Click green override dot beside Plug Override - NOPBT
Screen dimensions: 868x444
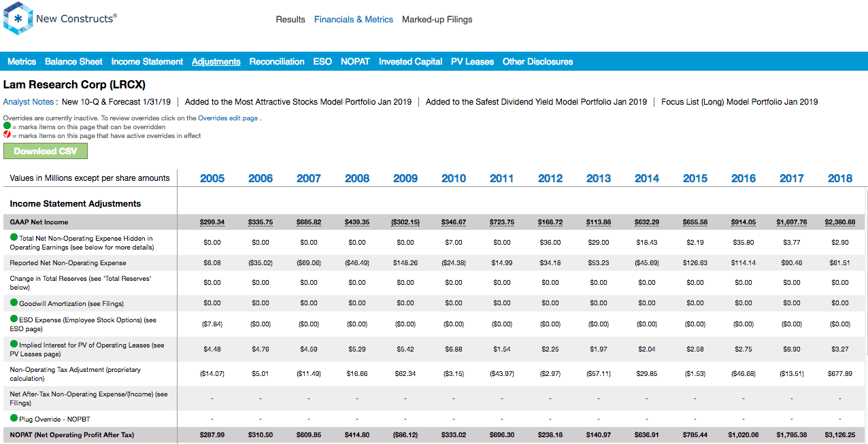(x=14, y=417)
